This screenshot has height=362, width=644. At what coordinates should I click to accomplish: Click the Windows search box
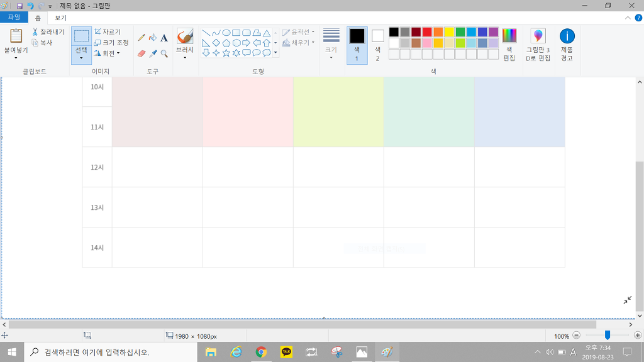tap(111, 352)
